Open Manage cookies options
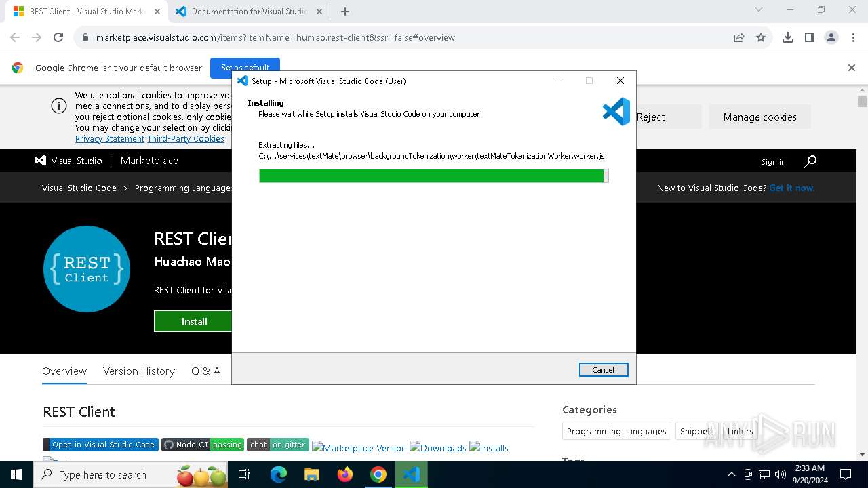Screen dimensions: 868x488 point(759,117)
